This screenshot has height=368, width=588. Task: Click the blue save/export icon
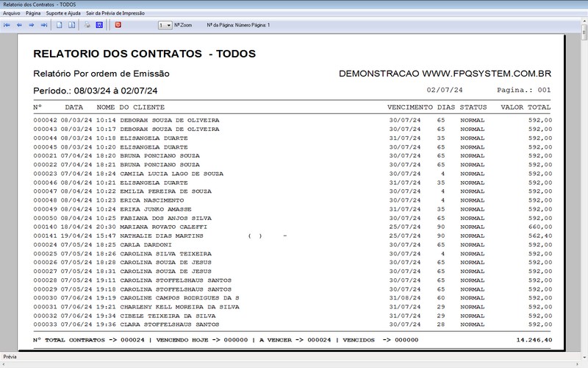click(x=99, y=25)
